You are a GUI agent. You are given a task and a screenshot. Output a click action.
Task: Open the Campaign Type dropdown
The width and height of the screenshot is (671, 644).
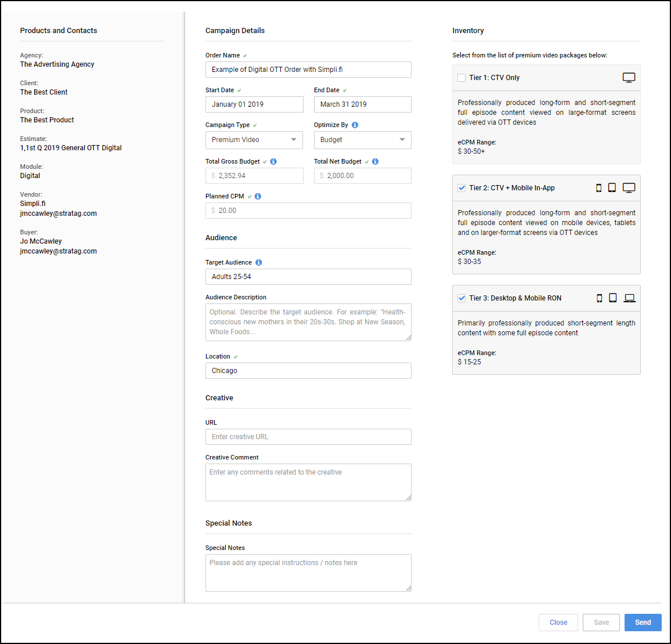[x=254, y=140]
